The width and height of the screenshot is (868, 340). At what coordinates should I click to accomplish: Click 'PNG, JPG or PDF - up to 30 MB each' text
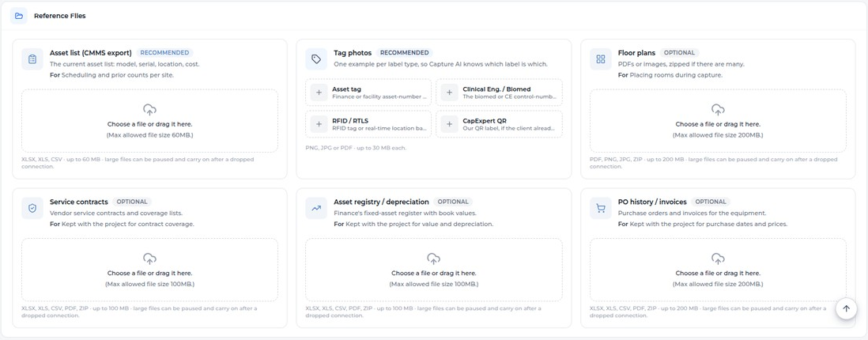pos(356,148)
